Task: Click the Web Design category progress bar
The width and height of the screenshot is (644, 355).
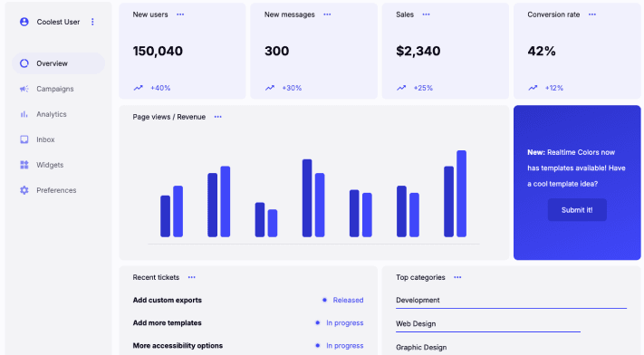Action: [x=488, y=331]
